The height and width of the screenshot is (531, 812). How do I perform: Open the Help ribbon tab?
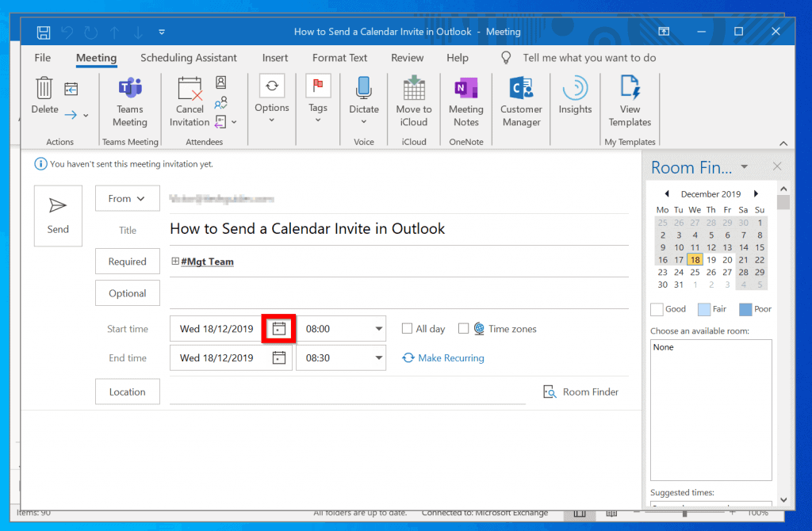point(458,58)
